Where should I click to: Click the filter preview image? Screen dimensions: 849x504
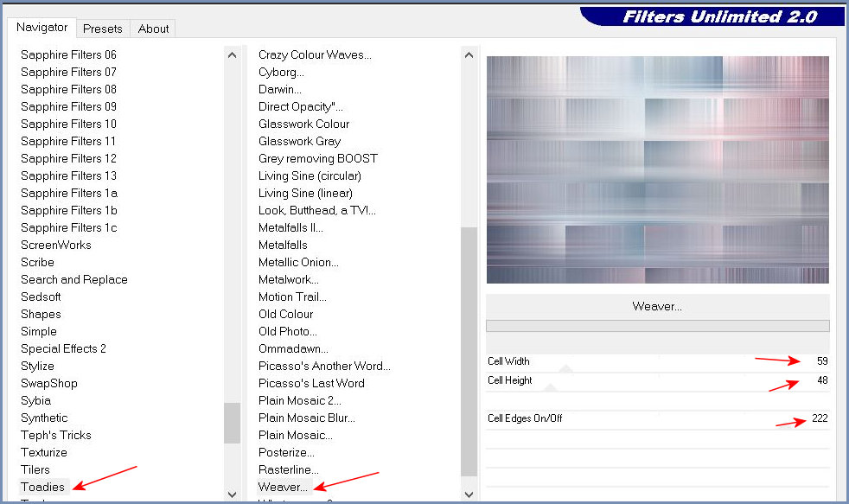(657, 169)
